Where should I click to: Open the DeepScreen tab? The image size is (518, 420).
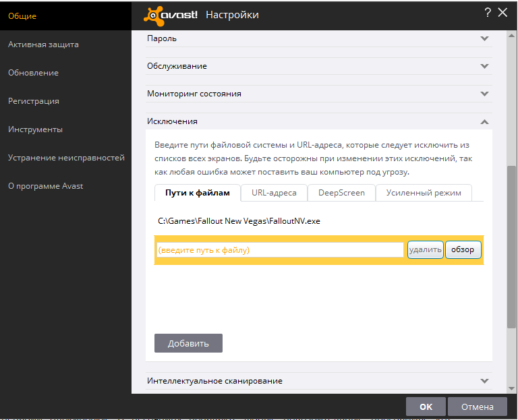coord(341,193)
